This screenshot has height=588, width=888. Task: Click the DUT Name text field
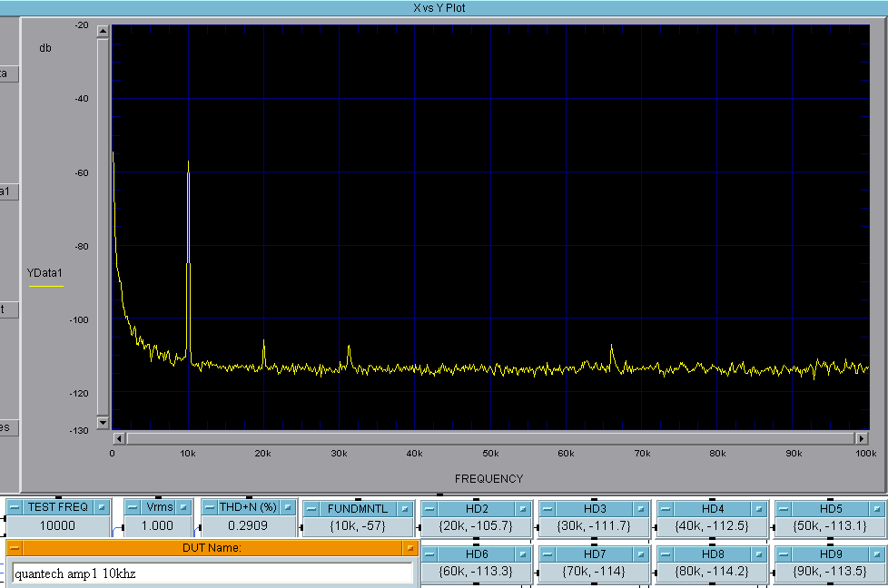[x=212, y=573]
